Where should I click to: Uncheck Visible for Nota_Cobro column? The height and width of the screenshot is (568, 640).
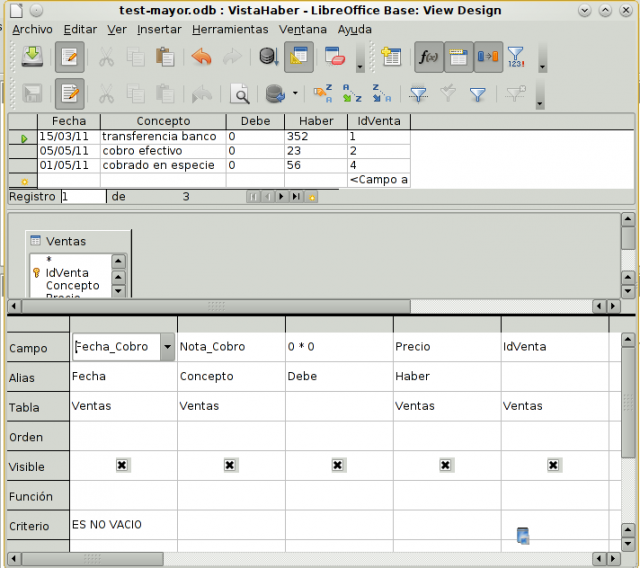pyautogui.click(x=230, y=465)
